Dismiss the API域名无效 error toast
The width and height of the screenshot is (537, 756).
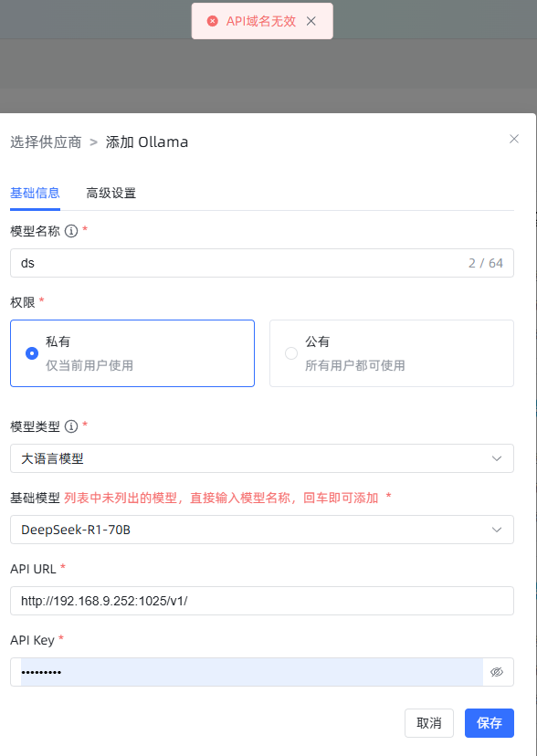point(311,21)
